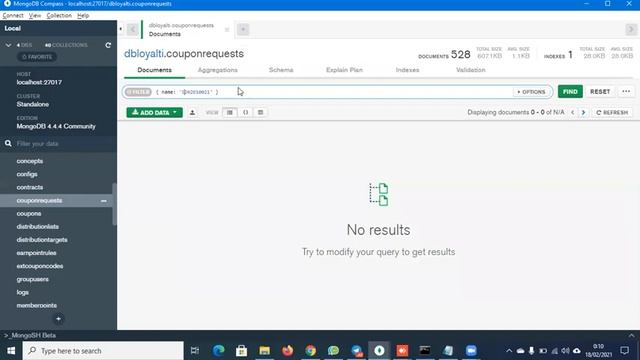Image resolution: width=640 pixels, height=360 pixels.
Task: Go to next tab arrow on right
Action: (x=631, y=29)
